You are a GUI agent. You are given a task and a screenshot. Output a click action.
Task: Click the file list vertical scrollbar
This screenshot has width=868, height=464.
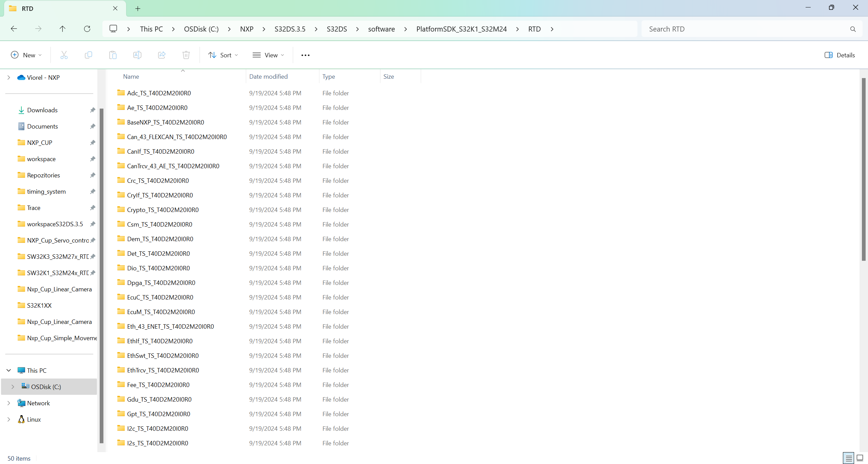(863, 170)
